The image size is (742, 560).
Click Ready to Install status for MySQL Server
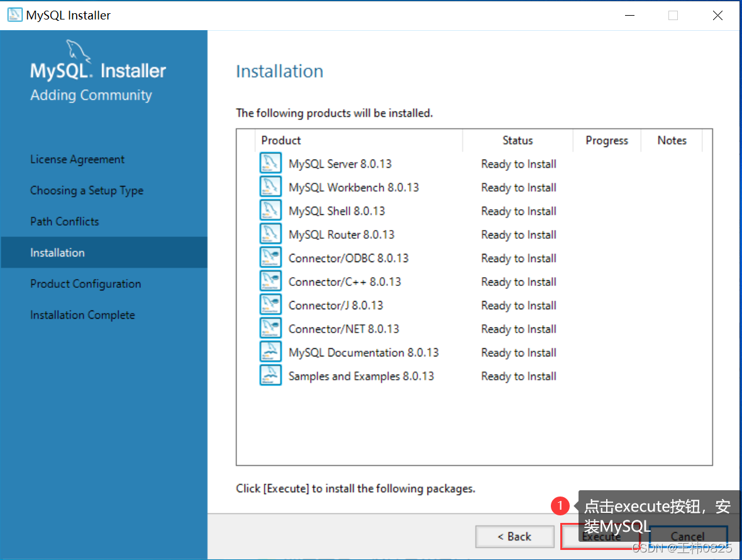[x=519, y=164]
